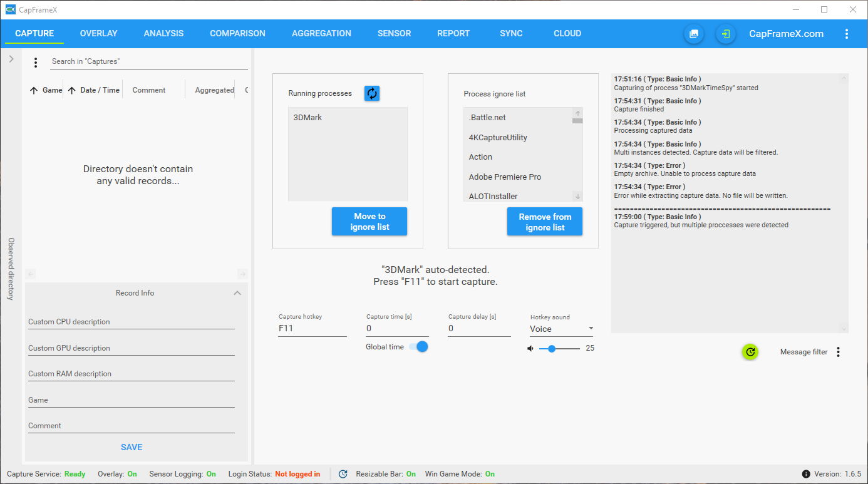Focus Custom RAM description field

132,374
